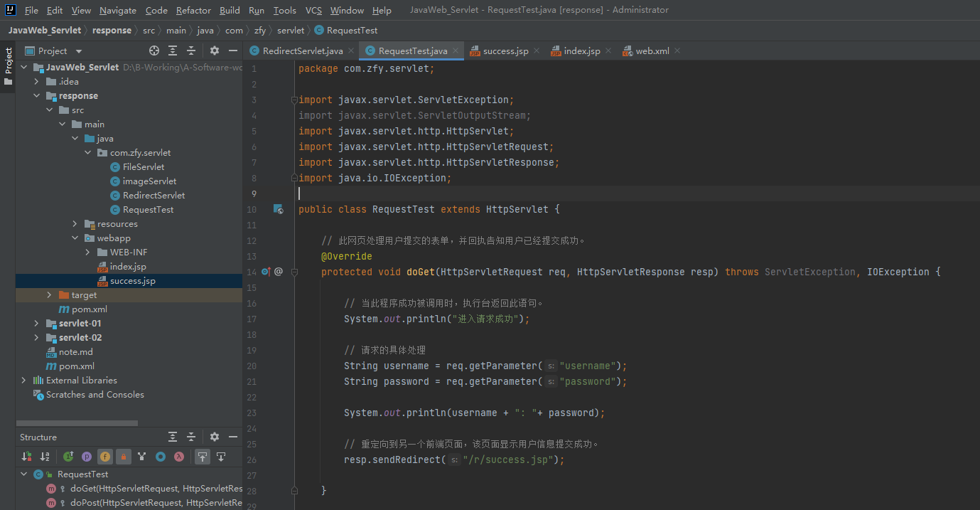The image size is (980, 510).
Task: Sort Structure members by visibility
Action: pyautogui.click(x=26, y=457)
